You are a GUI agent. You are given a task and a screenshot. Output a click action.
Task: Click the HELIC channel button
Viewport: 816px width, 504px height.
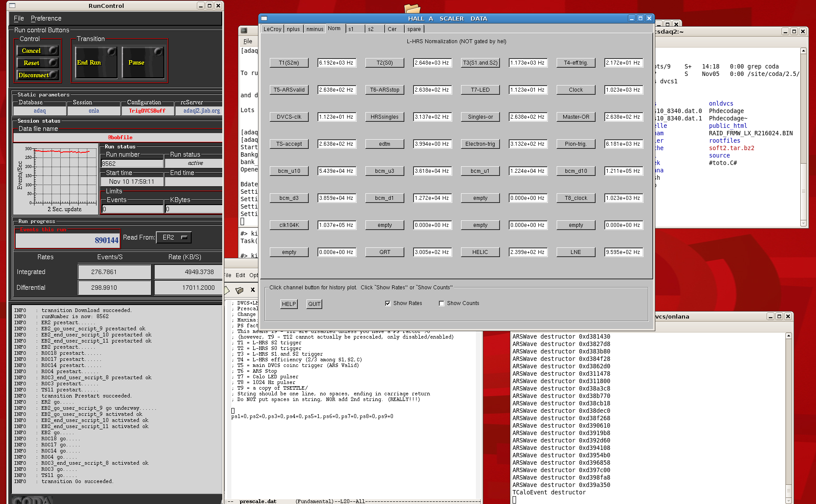pos(480,252)
